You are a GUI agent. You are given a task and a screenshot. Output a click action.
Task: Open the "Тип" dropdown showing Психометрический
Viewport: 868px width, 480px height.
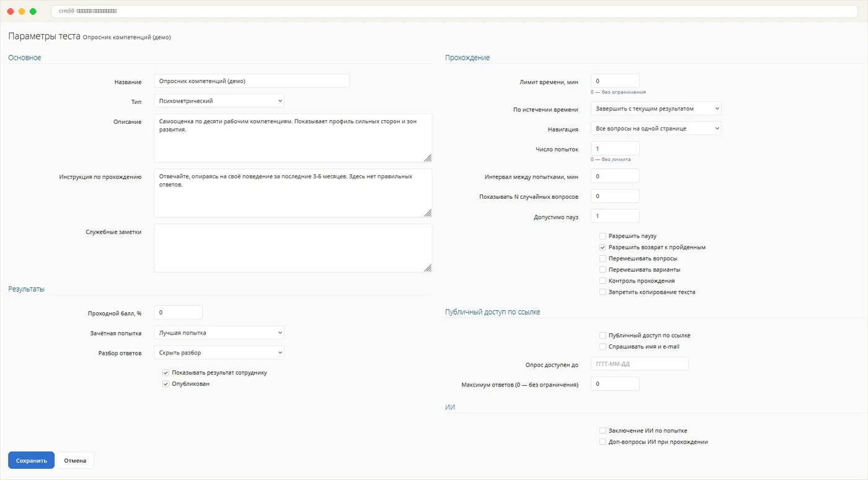(219, 100)
